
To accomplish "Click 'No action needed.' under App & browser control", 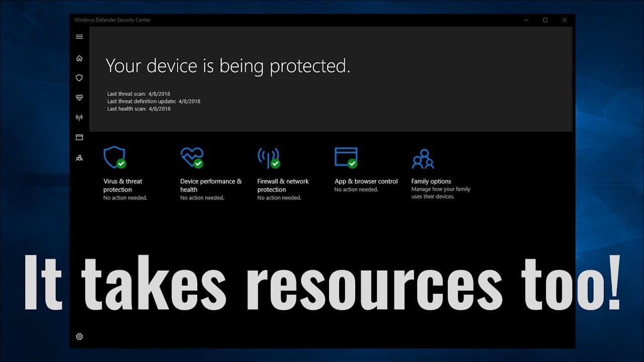I will pos(356,190).
